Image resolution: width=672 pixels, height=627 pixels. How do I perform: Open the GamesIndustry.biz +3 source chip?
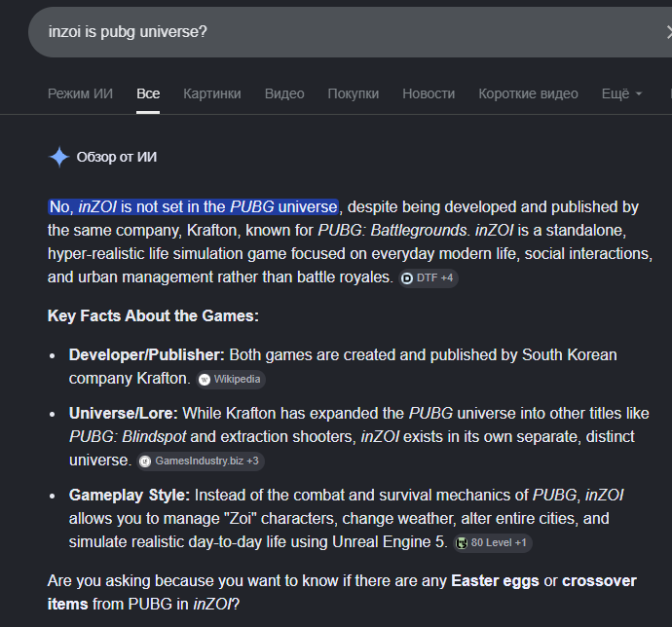[x=201, y=461]
